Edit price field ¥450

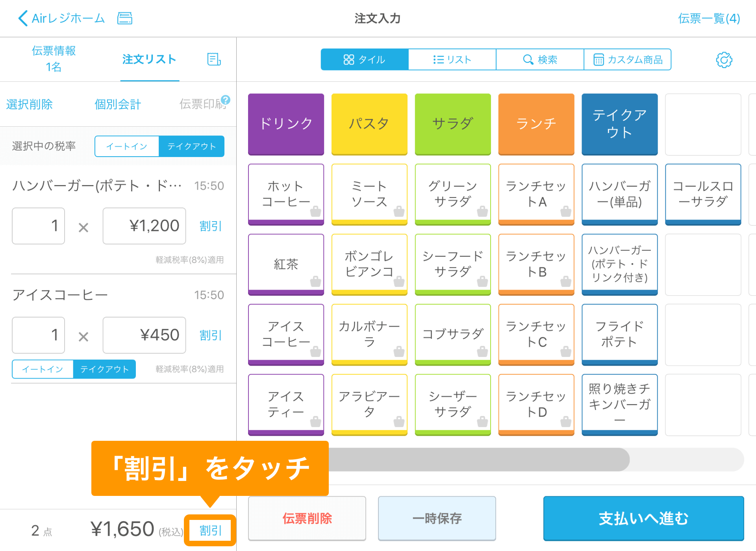pyautogui.click(x=144, y=335)
